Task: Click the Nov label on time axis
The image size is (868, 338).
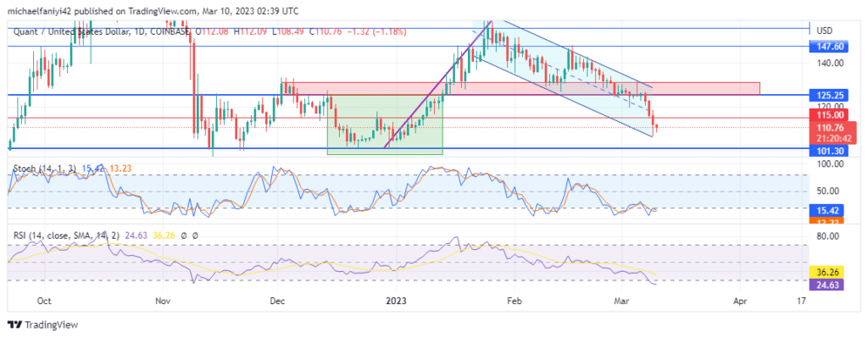Action: (x=163, y=301)
